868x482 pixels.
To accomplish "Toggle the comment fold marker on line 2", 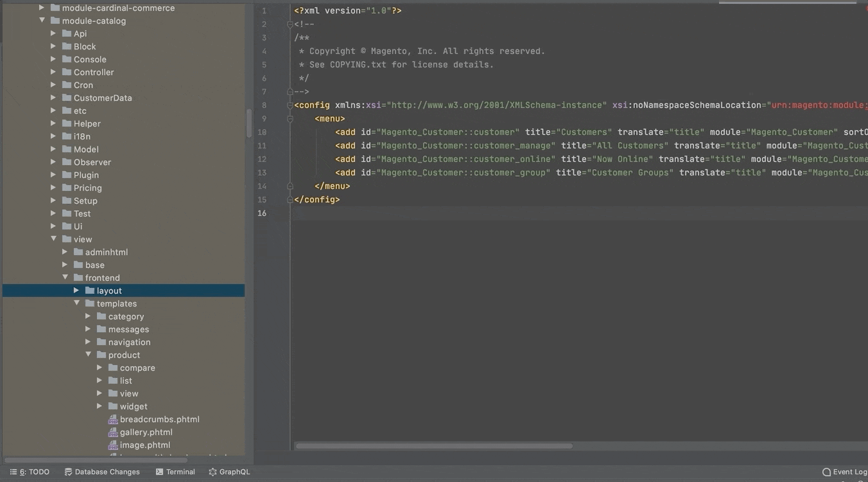I will [290, 24].
